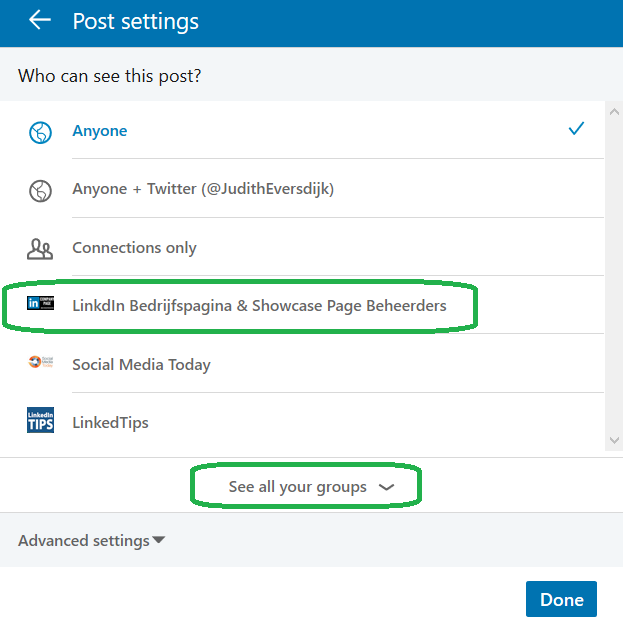Select Connections only visibility
The image size is (623, 624).
coord(302,247)
